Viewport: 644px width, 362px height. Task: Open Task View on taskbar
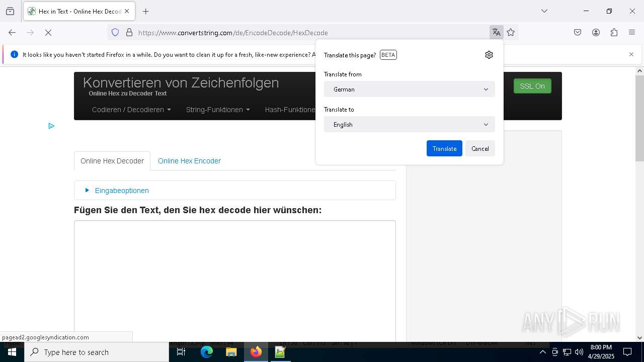(x=181, y=352)
